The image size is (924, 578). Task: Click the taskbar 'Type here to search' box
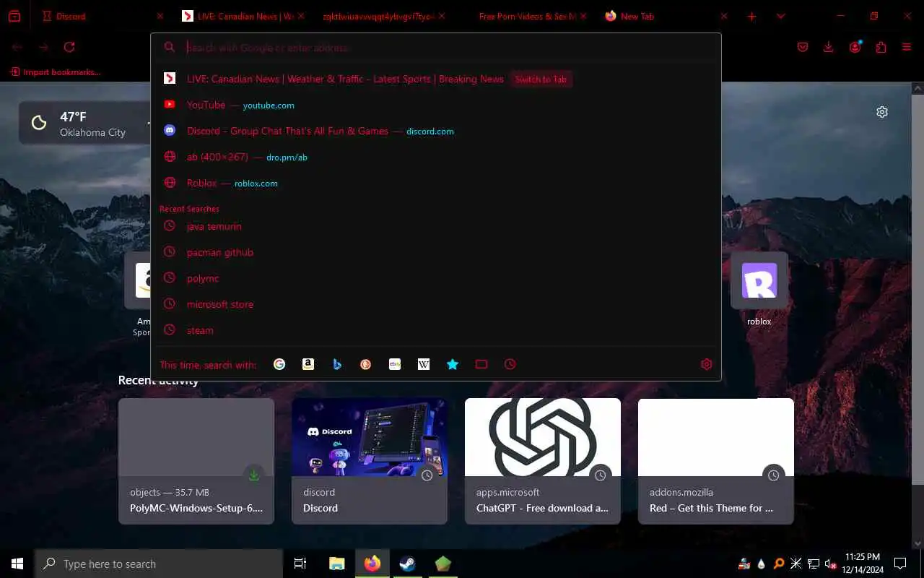[x=159, y=564]
